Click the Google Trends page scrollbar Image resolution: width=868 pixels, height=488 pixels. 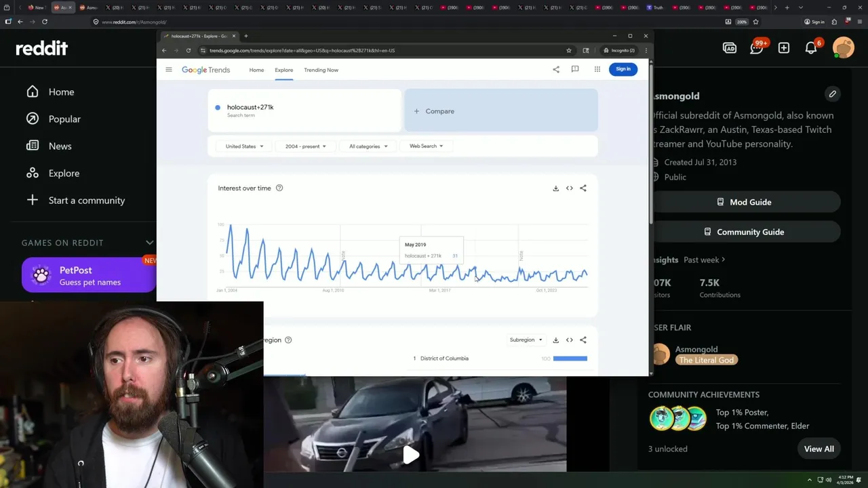[651, 144]
